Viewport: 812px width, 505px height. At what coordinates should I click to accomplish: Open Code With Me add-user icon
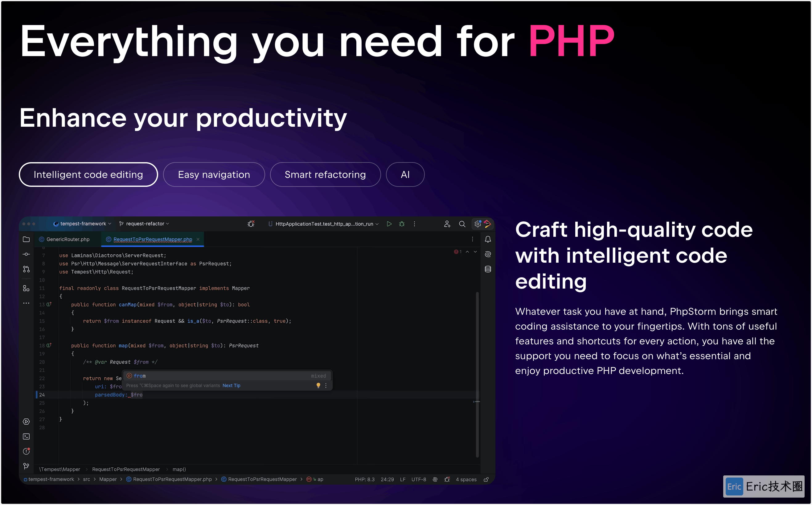(447, 224)
